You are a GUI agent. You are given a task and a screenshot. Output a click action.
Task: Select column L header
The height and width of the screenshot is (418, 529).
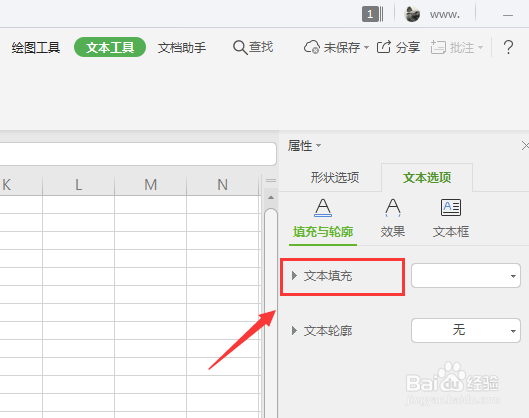[x=78, y=185]
